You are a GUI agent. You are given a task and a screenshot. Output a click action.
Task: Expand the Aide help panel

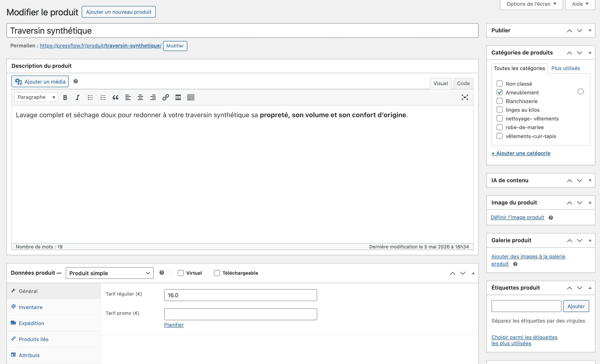(580, 4)
